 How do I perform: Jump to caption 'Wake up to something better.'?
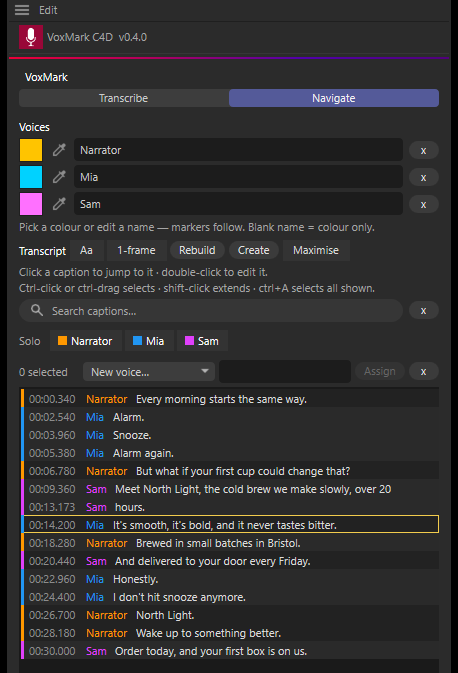coord(230,634)
